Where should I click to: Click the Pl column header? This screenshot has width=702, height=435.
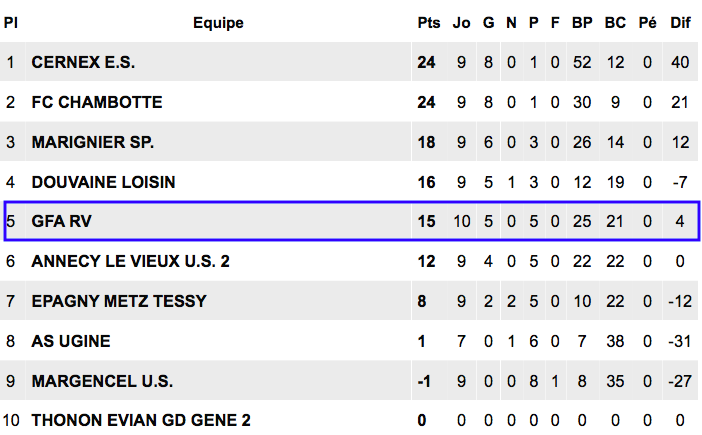pyautogui.click(x=11, y=23)
